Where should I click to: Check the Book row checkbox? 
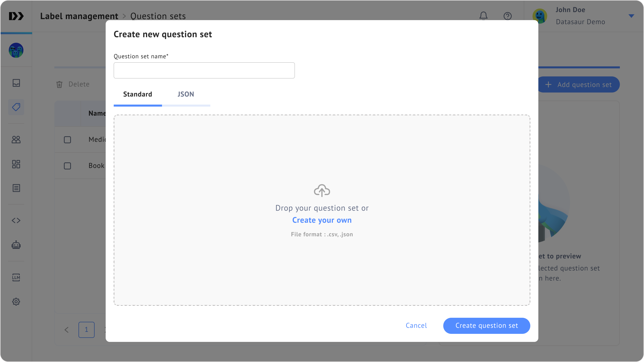pyautogui.click(x=67, y=166)
